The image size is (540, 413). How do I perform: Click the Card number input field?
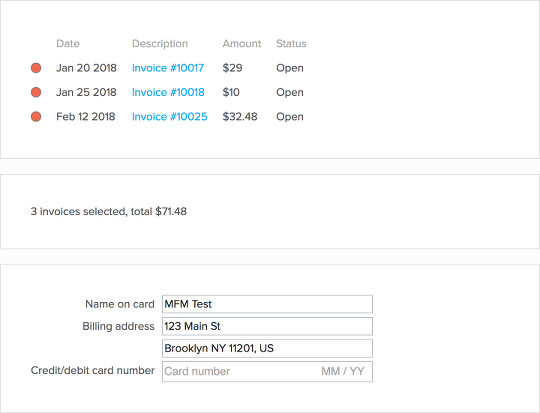pos(238,371)
